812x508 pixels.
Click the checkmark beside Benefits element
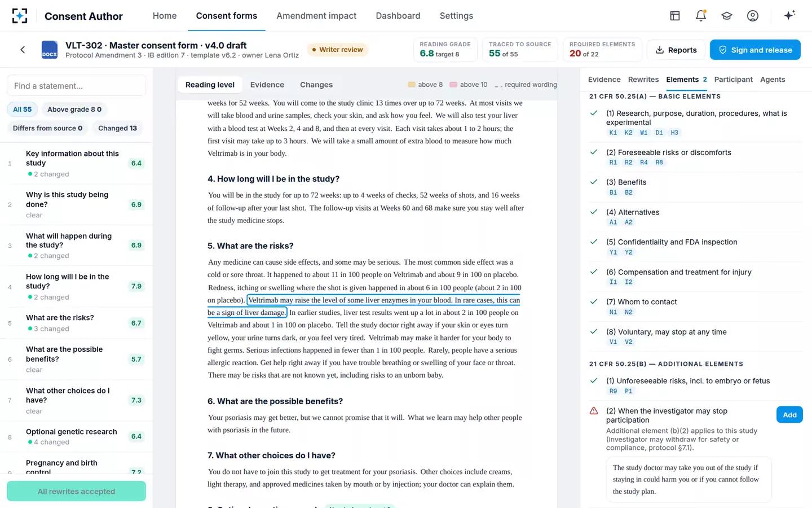(x=594, y=182)
